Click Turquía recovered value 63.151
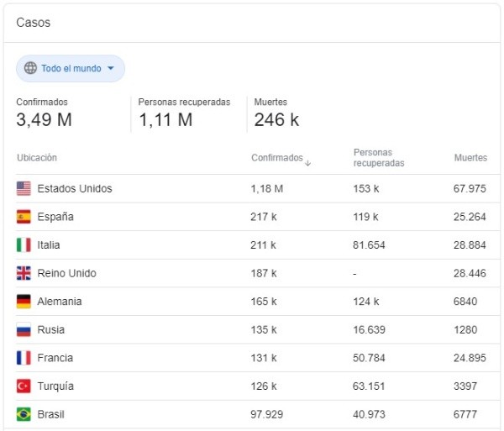This screenshot has height=431, width=504. pos(369,386)
